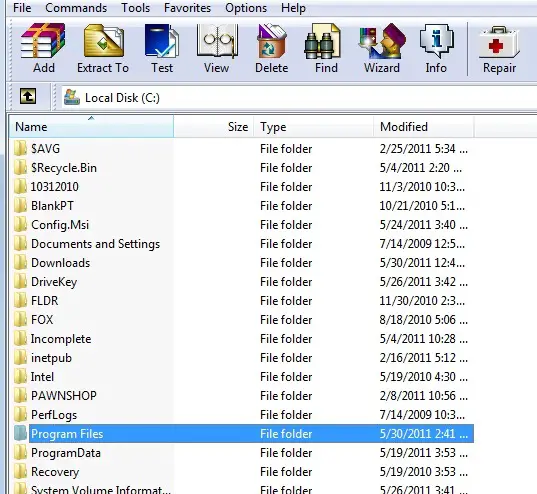Click the Local Disk (C:) address field

point(298,98)
